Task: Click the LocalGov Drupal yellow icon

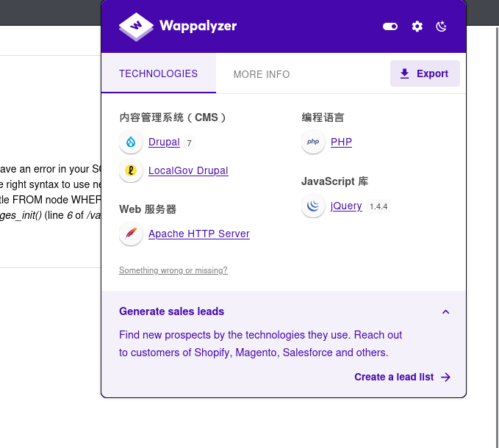Action: (131, 170)
